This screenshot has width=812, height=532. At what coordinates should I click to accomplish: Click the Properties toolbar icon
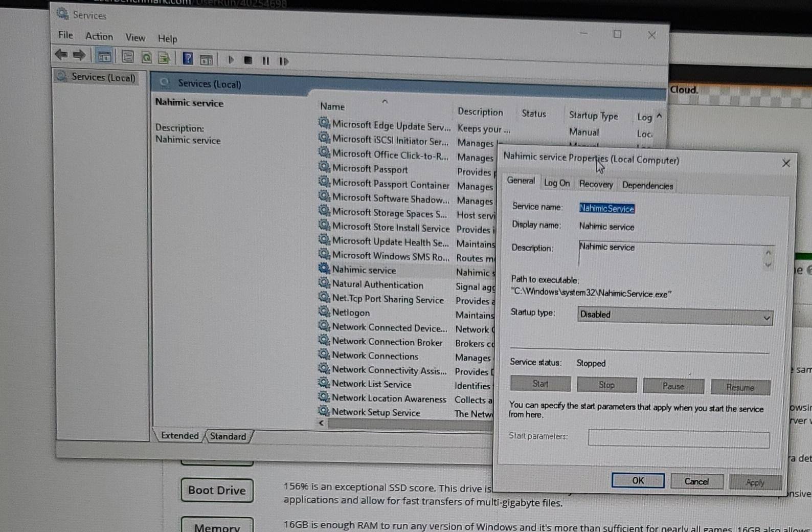click(x=128, y=57)
